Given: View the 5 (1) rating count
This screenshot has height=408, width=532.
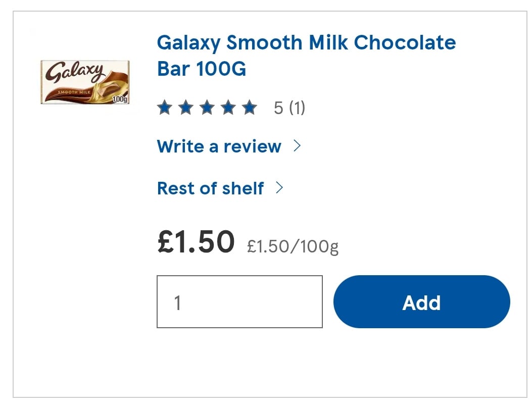Looking at the screenshot, I should [289, 108].
